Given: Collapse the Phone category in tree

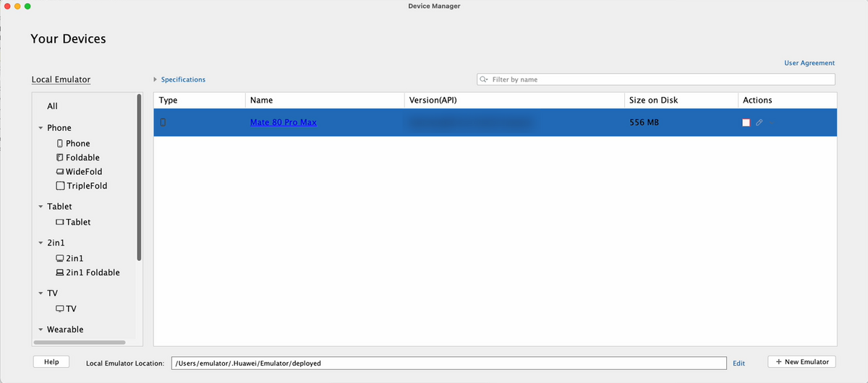Looking at the screenshot, I should (x=40, y=128).
